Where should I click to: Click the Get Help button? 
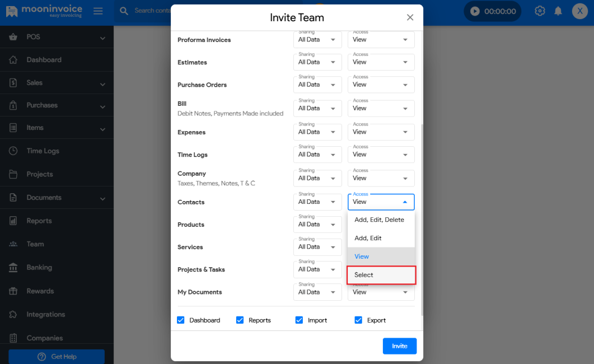(x=57, y=357)
